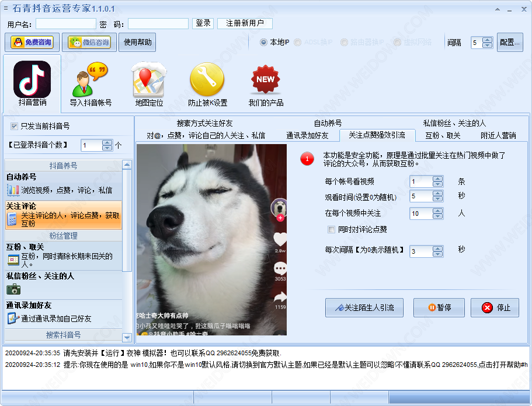Click the heart like icon on video
532x406 pixels.
point(280,239)
